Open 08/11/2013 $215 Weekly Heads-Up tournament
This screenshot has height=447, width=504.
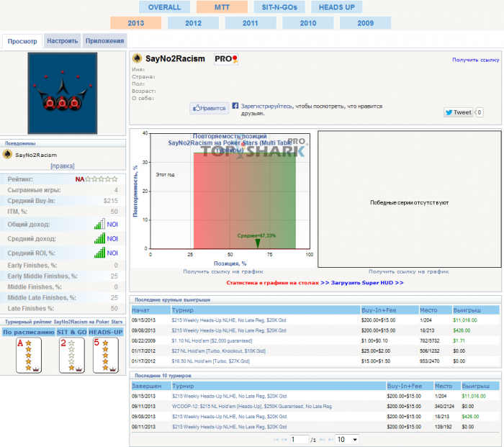click(x=229, y=427)
